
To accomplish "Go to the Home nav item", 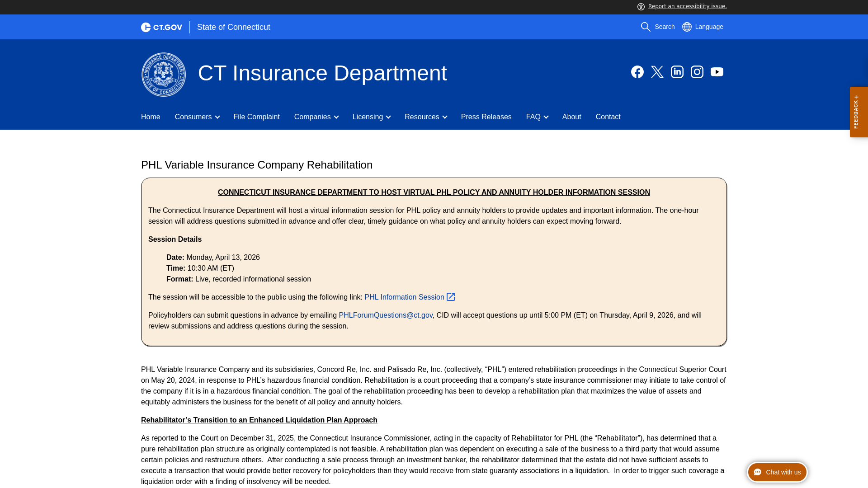I will coord(151,117).
